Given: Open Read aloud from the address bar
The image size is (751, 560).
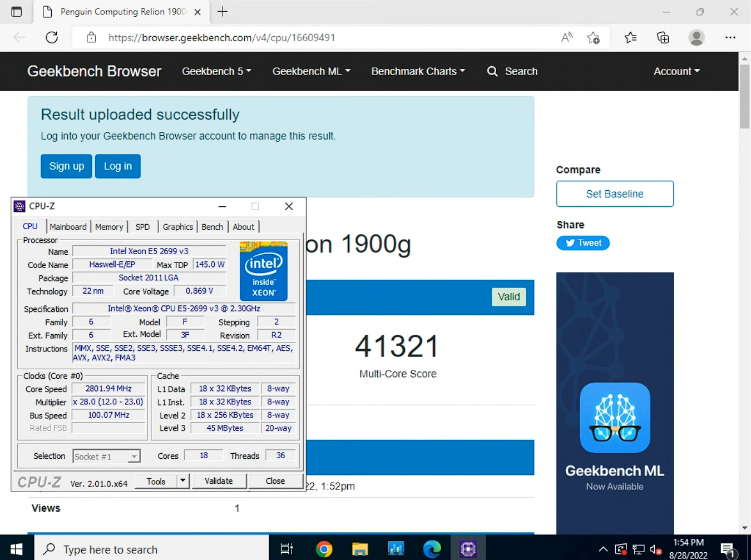Looking at the screenshot, I should (x=567, y=37).
